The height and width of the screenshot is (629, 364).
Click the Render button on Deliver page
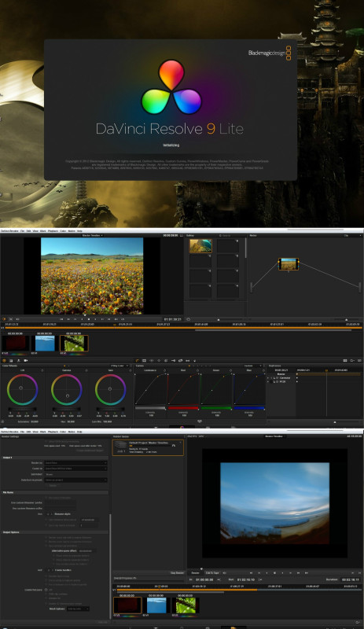[x=196, y=573]
